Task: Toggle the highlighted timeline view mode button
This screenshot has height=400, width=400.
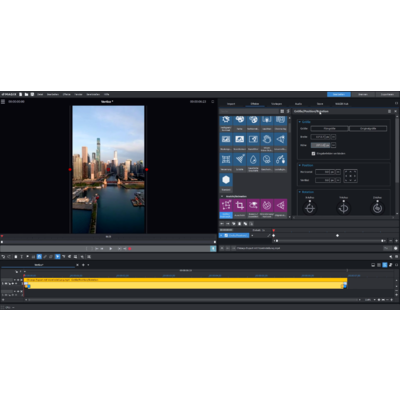Action: point(385,265)
